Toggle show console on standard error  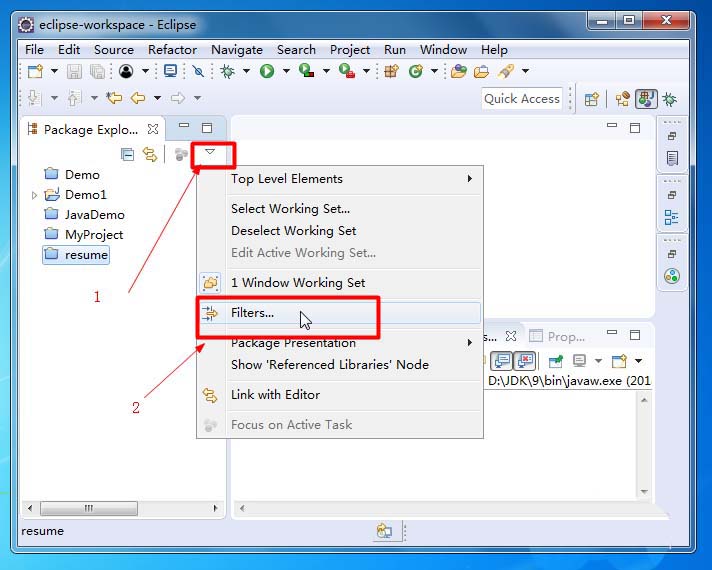(x=524, y=361)
